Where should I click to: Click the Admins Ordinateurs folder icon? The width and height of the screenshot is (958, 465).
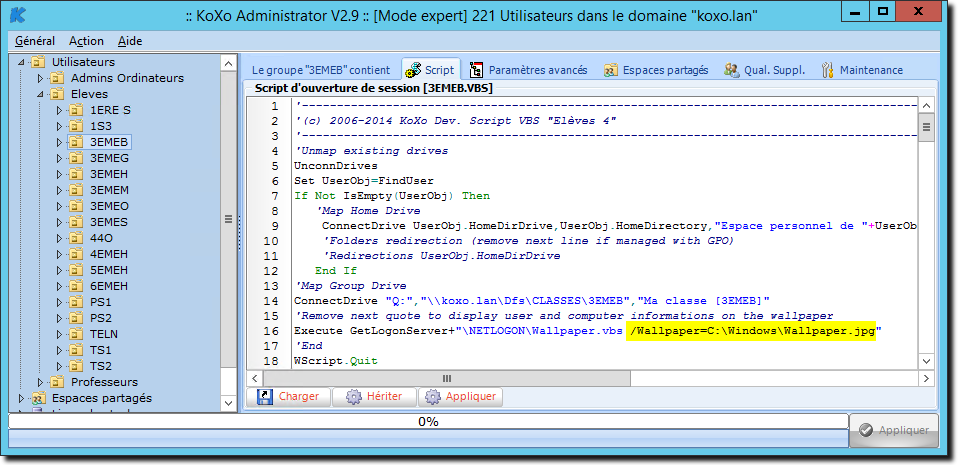(57, 78)
